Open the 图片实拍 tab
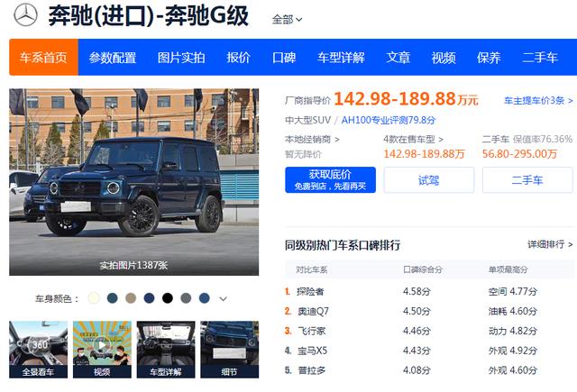The image size is (577, 392). (181, 58)
